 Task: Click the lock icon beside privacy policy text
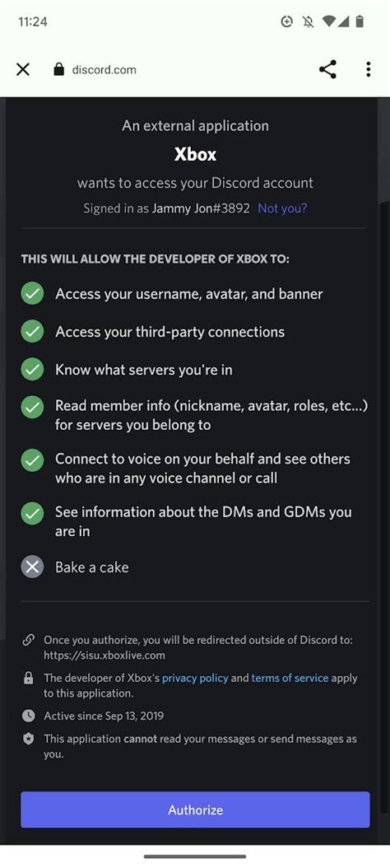pos(28,678)
